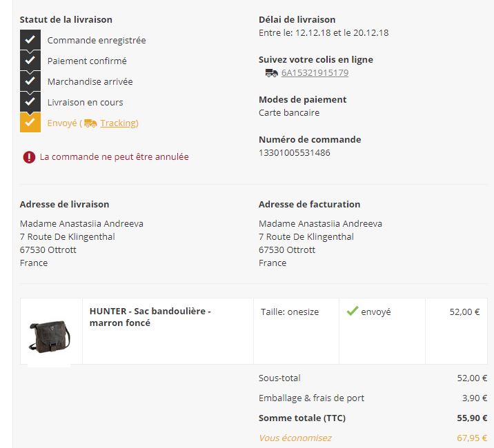
Task: Click the orange truck icon beside Tracking
Action: pos(90,123)
